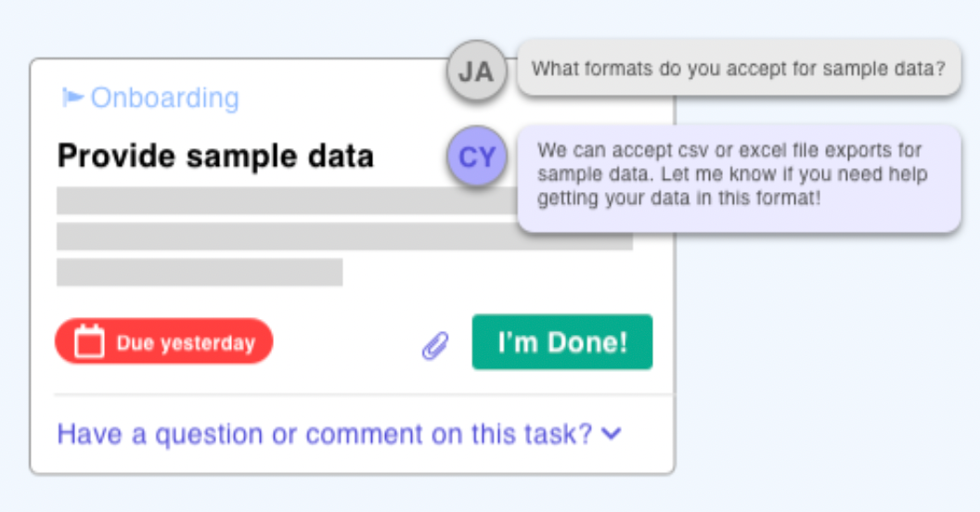Open the Onboarding milestone link

pyautogui.click(x=150, y=98)
